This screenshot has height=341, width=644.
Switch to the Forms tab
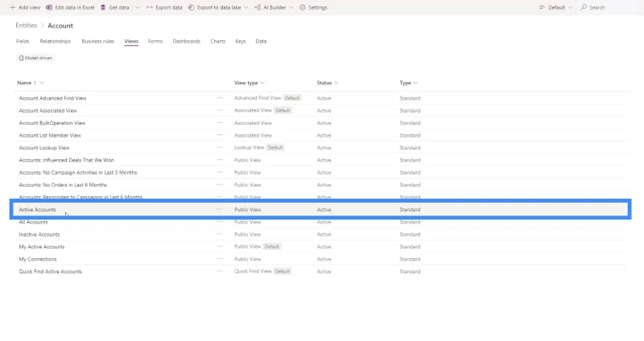click(155, 42)
